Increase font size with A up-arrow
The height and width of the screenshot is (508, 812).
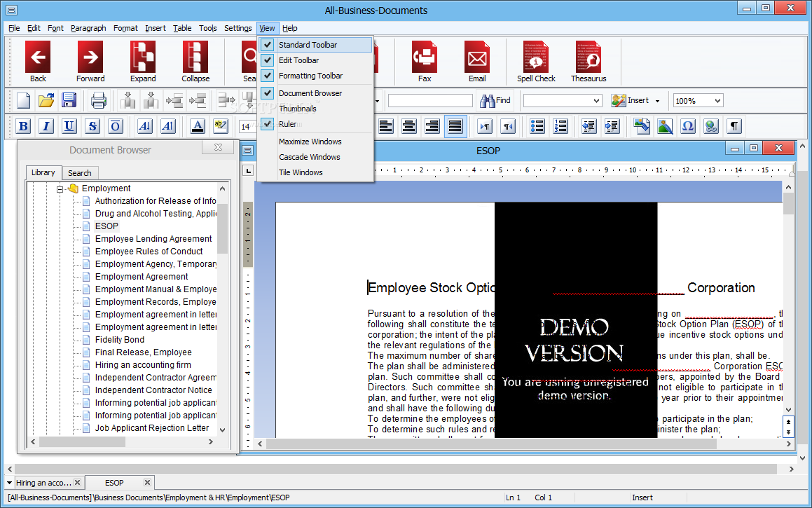(167, 126)
